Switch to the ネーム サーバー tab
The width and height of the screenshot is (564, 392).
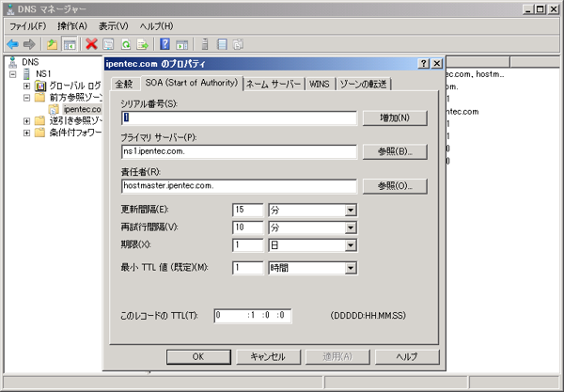pos(274,85)
